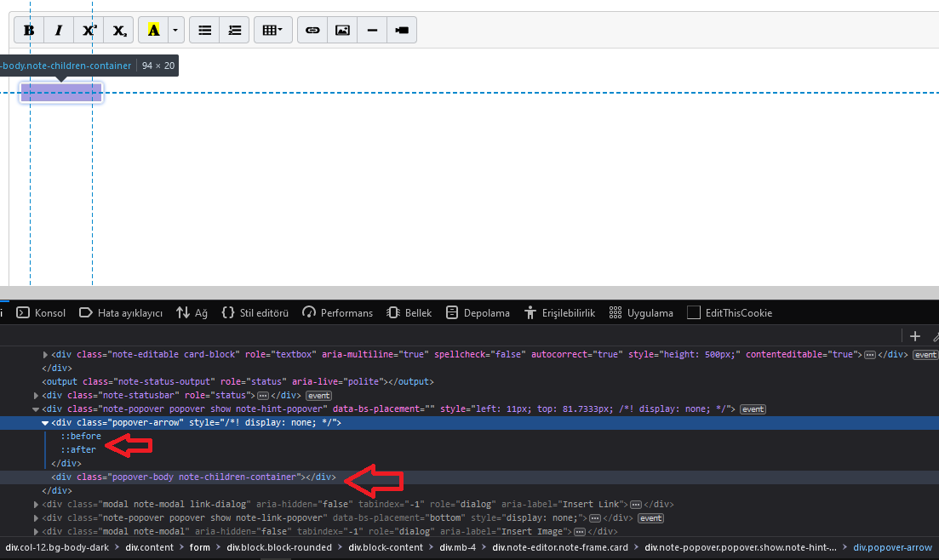Select div.popover-arrow in the breadcrumb bar
This screenshot has width=939, height=560.
pos(892,547)
